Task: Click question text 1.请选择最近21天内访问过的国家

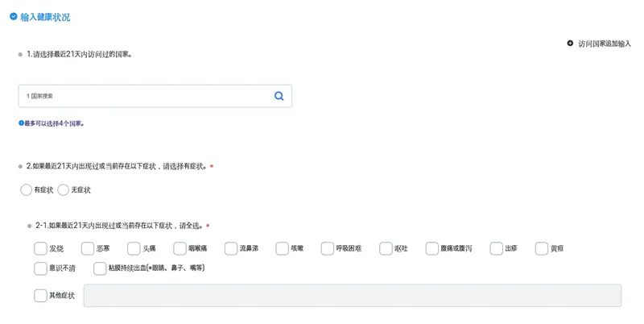Action: (79, 54)
